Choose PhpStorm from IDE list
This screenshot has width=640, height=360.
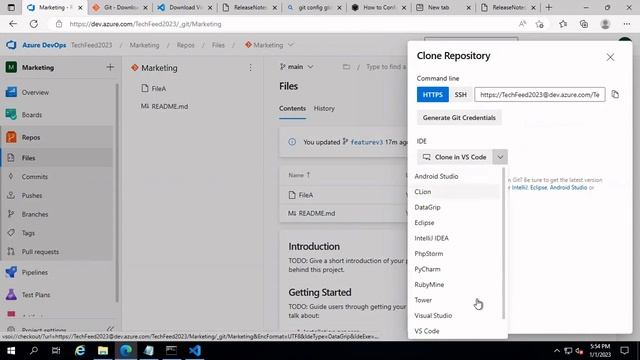tap(454, 254)
